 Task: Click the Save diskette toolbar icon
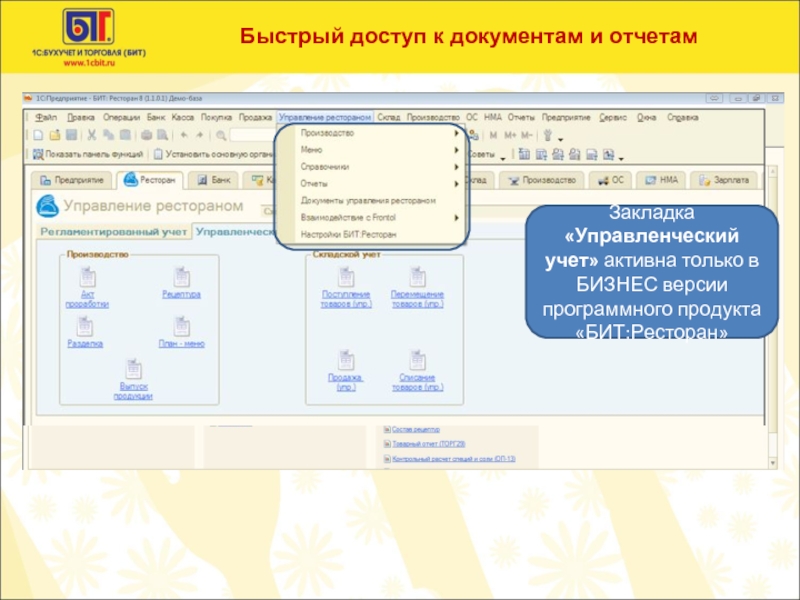click(71, 135)
